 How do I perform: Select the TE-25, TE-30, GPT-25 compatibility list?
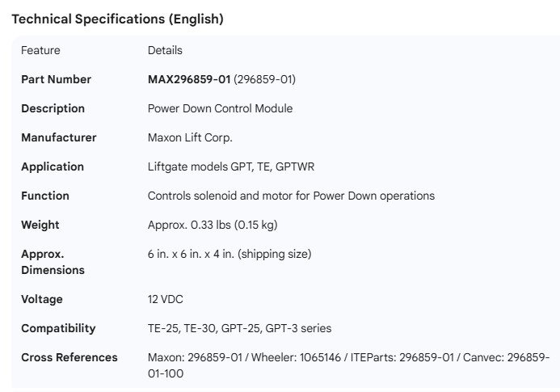pyautogui.click(x=239, y=328)
